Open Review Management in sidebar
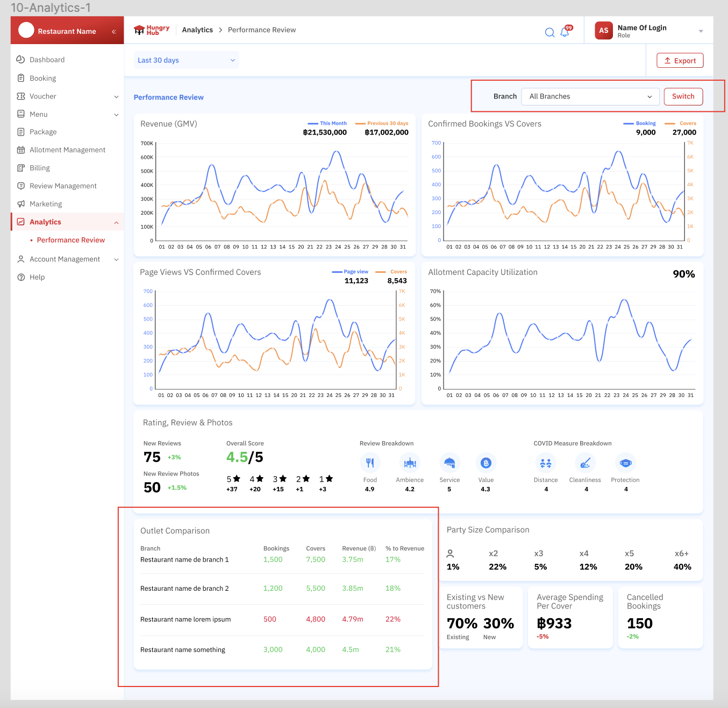Viewport: 728px width, 708px height. coord(63,186)
